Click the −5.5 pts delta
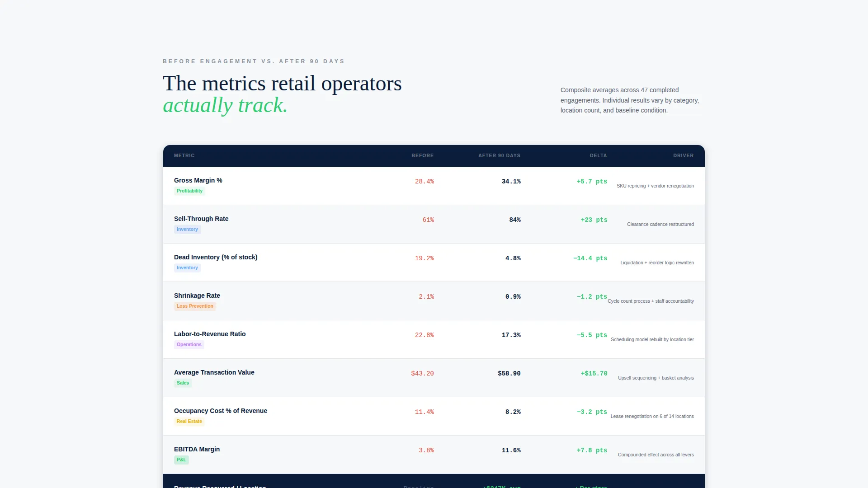This screenshot has width=868, height=488. [592, 335]
